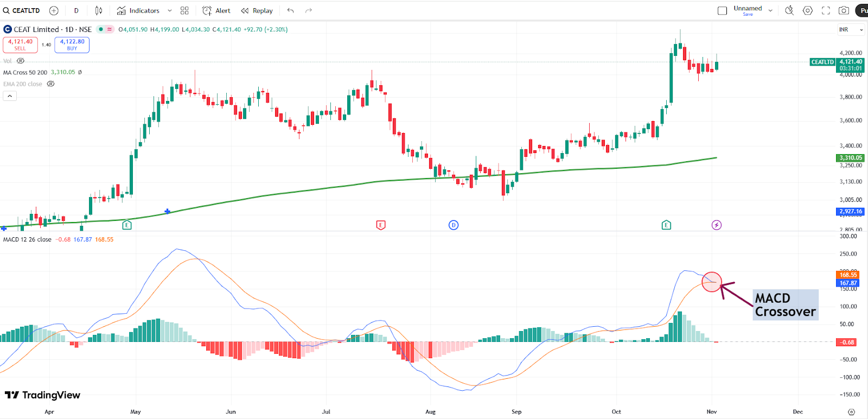Screen dimensions: 868x419
Task: Take a chart snapshot with camera icon
Action: pos(844,10)
